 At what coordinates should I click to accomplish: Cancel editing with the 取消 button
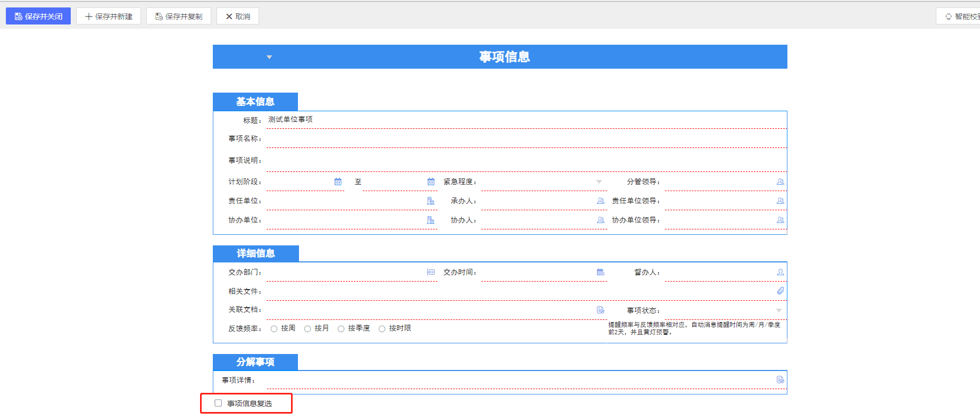(238, 17)
